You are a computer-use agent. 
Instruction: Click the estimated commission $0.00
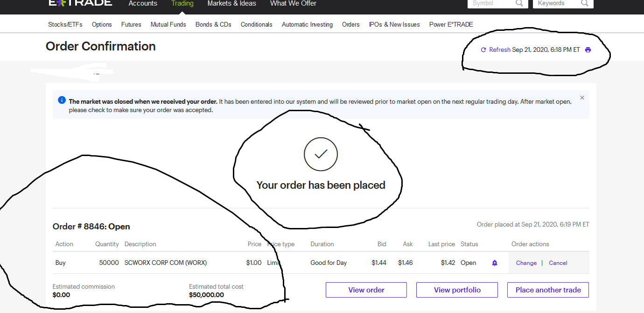point(62,295)
